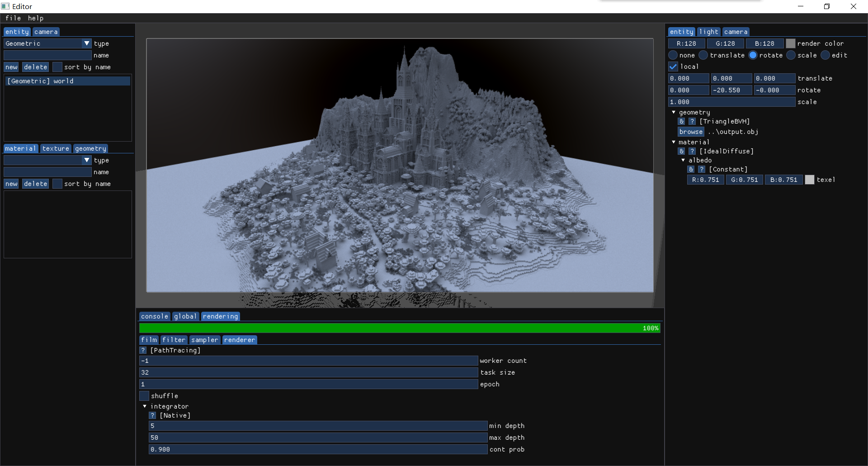The image size is (868, 466).
Task: Click 'delete' button under entity list
Action: tap(36, 67)
